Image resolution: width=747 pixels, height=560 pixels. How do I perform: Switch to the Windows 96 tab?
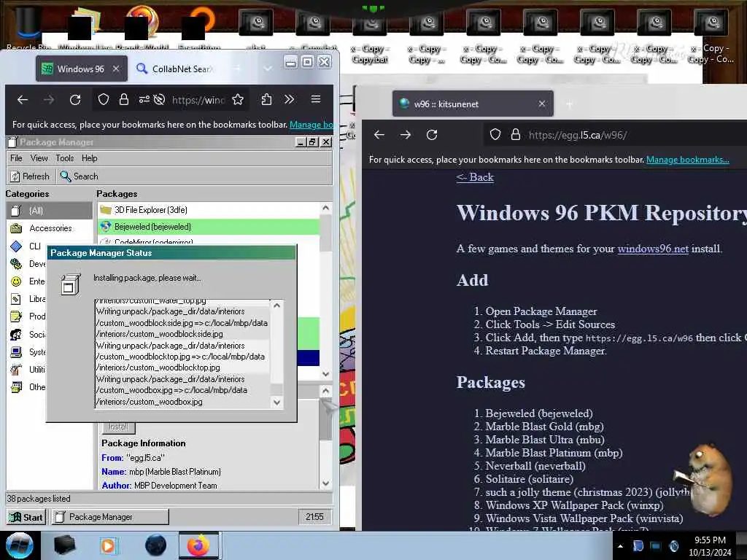coord(80,69)
